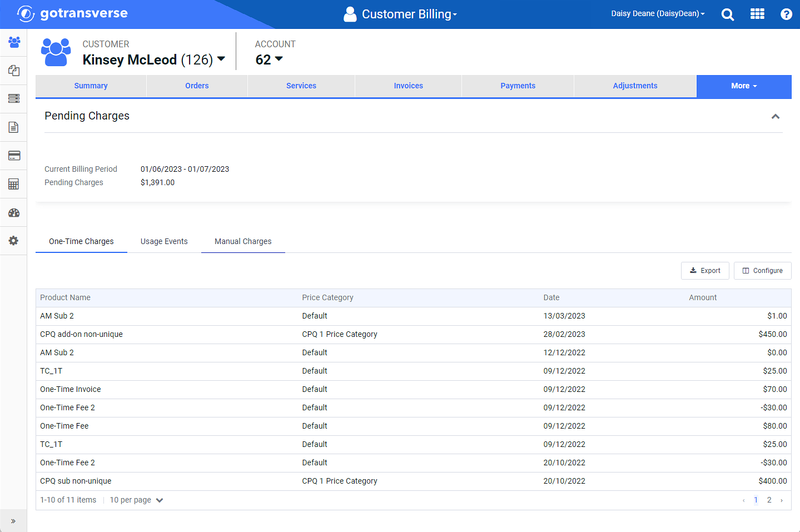Collapse the Pending Charges section

[776, 116]
